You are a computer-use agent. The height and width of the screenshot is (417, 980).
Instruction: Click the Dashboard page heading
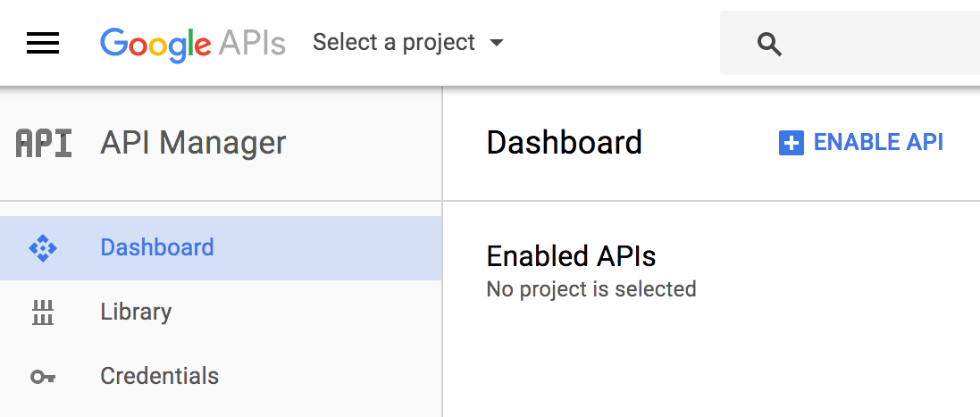pos(564,143)
